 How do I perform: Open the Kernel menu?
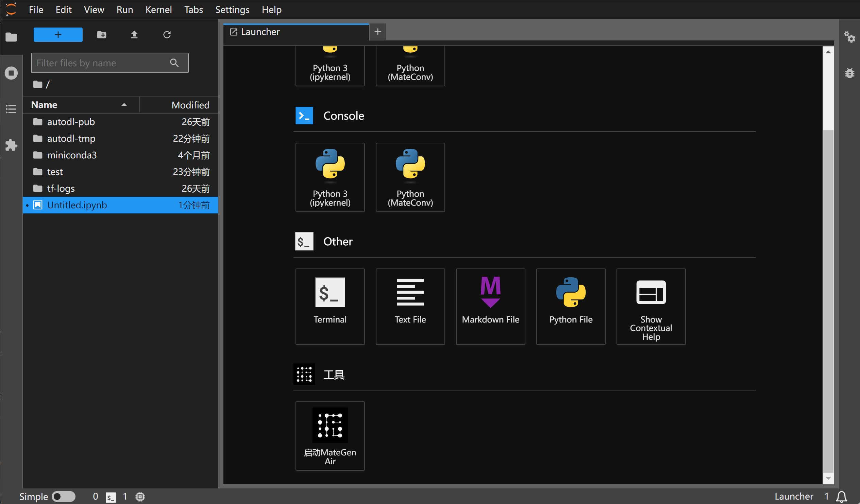point(158,10)
